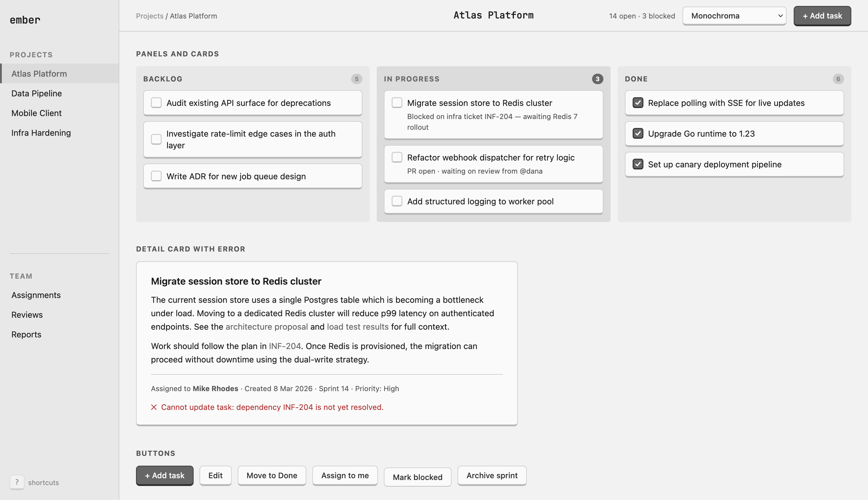Click the red error X icon

pos(154,407)
